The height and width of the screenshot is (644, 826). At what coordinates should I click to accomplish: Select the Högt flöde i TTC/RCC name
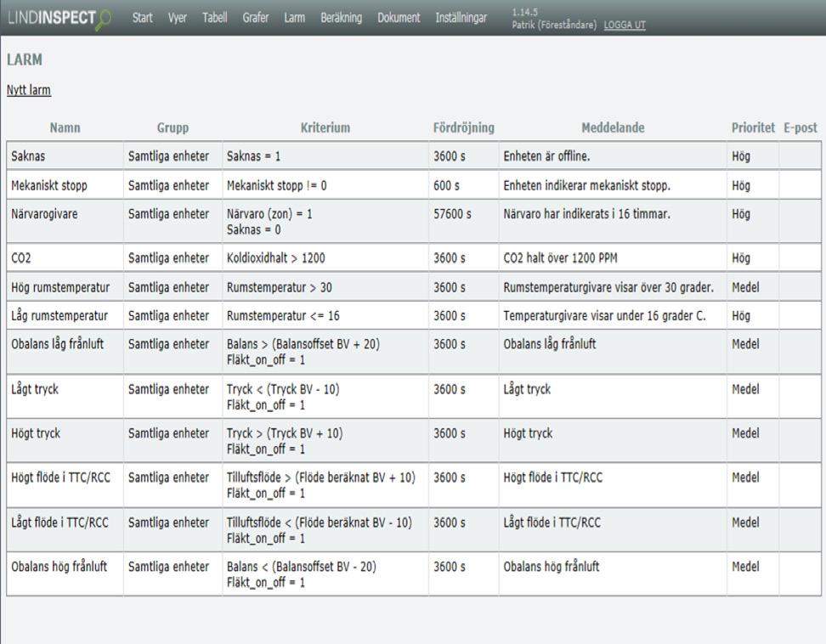(60, 477)
